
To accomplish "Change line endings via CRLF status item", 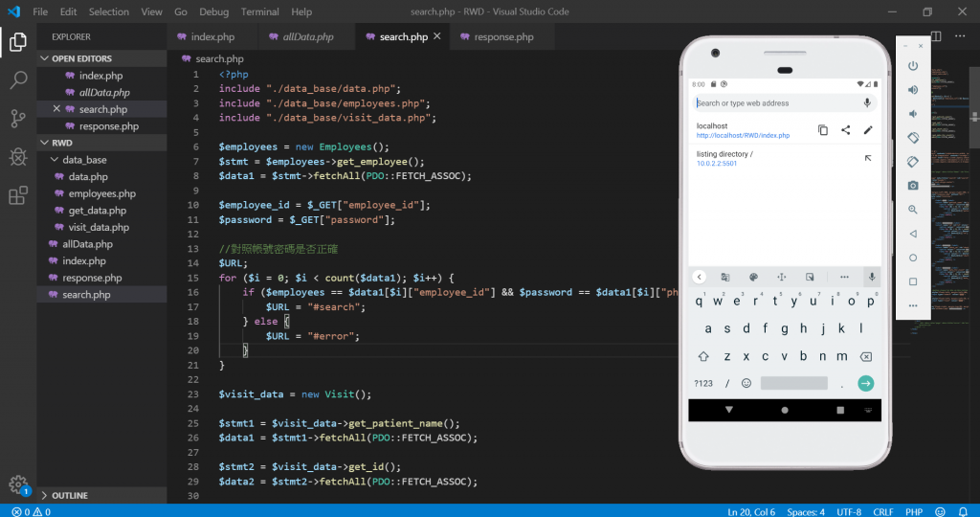I will [x=882, y=511].
